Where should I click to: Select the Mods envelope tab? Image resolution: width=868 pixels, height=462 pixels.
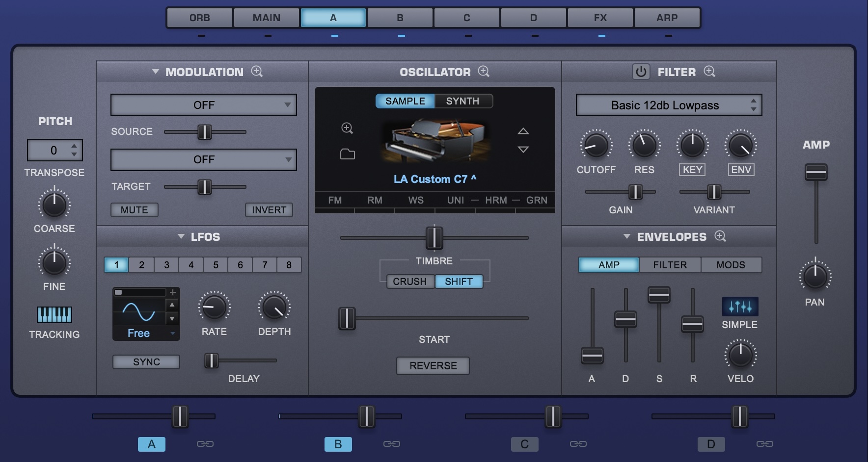pos(731,265)
